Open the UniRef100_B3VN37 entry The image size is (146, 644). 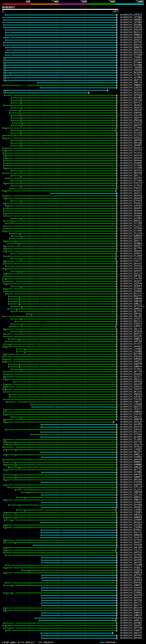[x=131, y=530]
